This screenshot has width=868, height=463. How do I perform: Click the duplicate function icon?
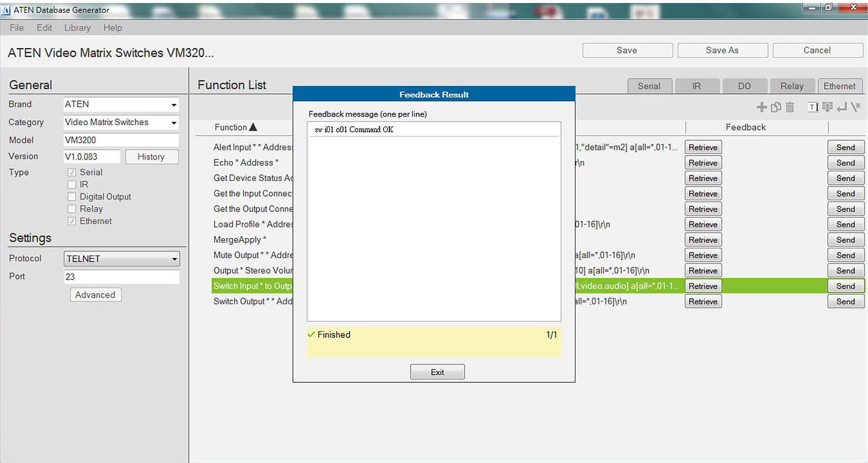tap(776, 107)
